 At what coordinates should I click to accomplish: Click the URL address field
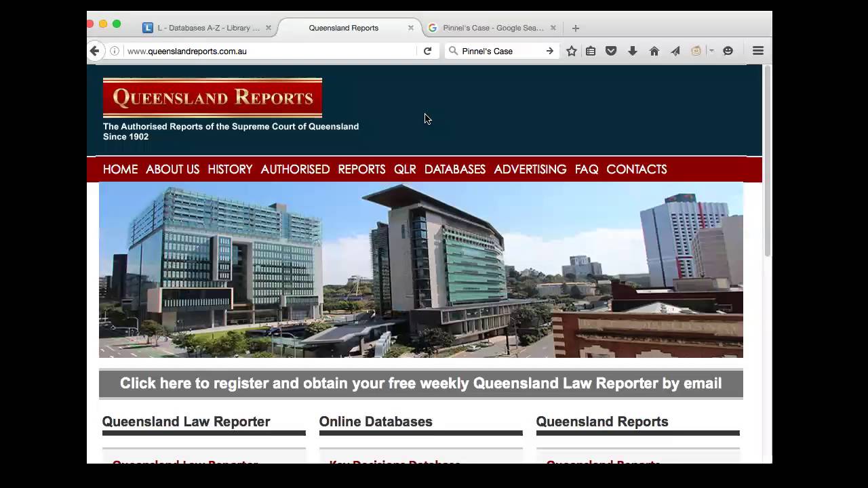pos(270,51)
